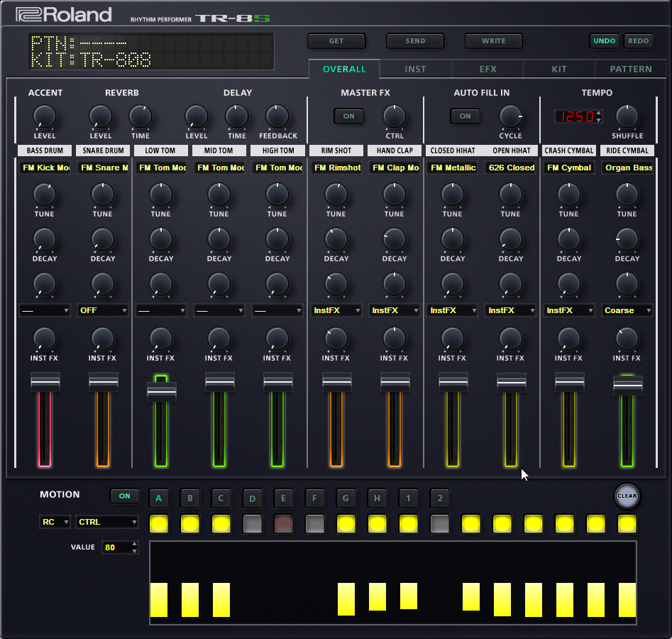
Task: Open the Rim Shot InstFX dropdown
Action: pyautogui.click(x=336, y=310)
